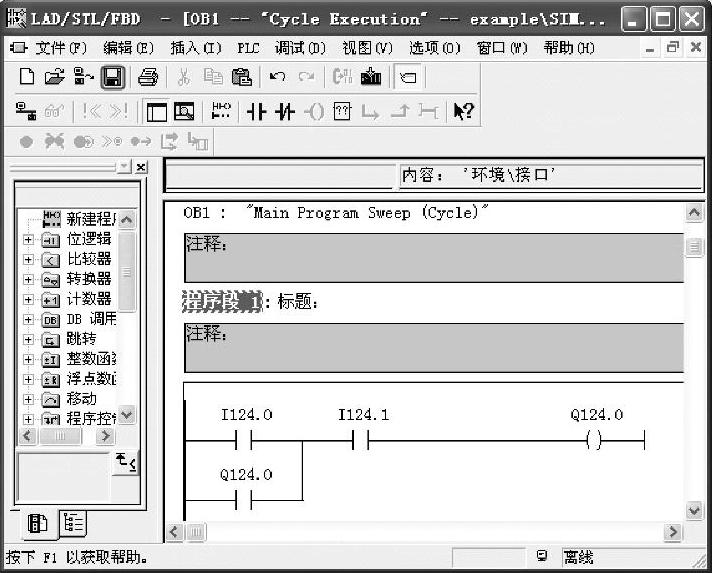Click the I124.0 contact in ladder
The image size is (712, 573).
[243, 440]
